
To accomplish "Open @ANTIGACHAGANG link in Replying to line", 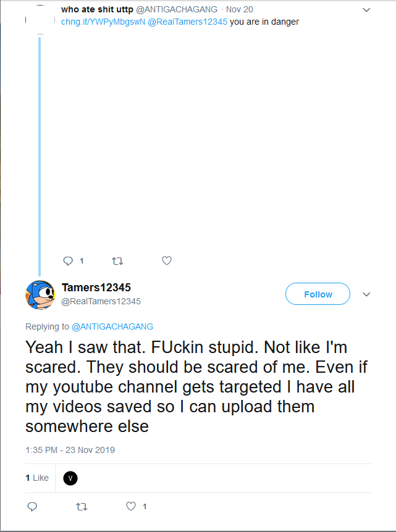I will 112,326.
